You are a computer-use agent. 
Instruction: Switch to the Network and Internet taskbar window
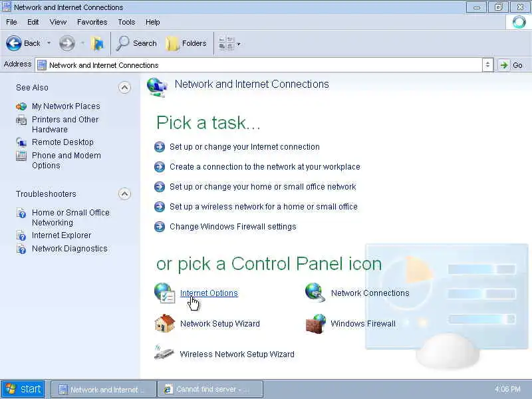(104, 390)
